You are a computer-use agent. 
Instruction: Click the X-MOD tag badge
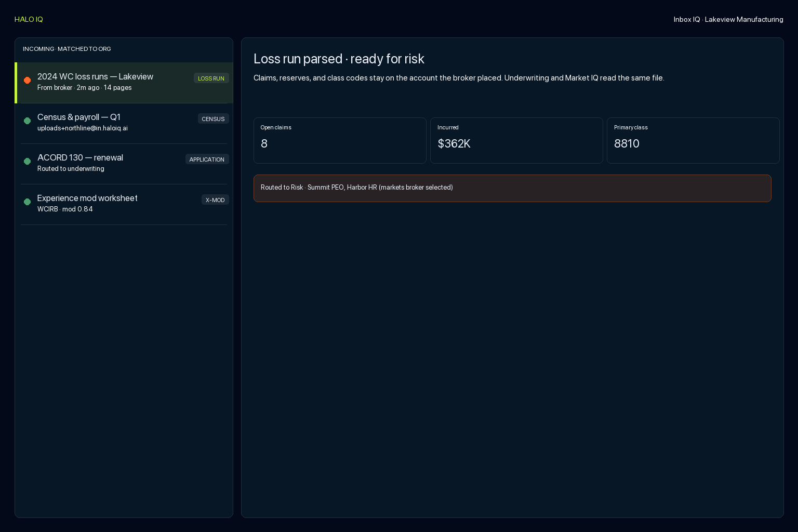215,200
